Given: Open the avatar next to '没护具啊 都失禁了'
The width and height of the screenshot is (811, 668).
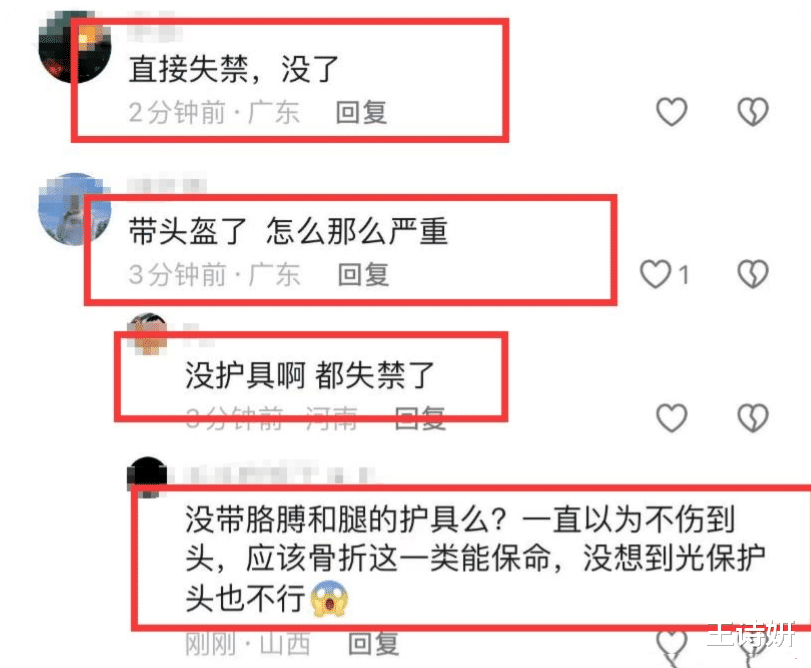Looking at the screenshot, I should [148, 333].
